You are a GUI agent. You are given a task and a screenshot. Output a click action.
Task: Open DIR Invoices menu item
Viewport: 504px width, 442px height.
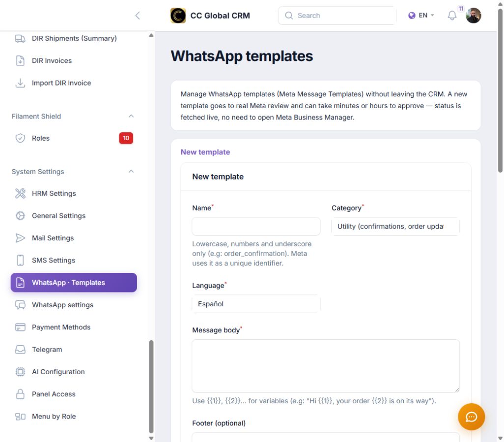(x=74, y=60)
